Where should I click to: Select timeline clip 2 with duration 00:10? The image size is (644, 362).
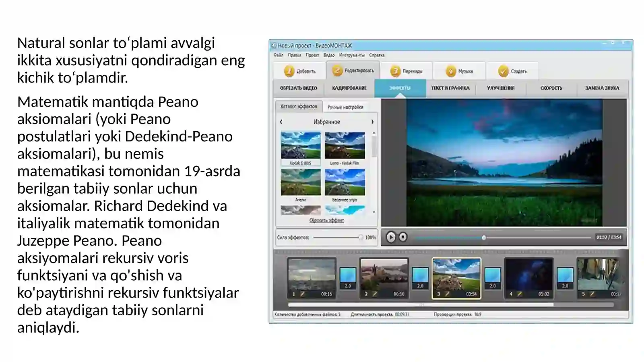(x=384, y=278)
